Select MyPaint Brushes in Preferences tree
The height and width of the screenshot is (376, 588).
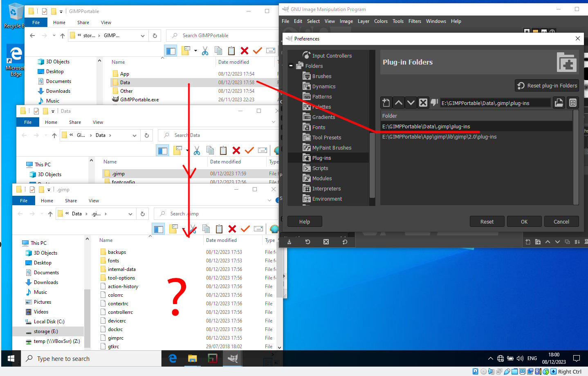332,148
